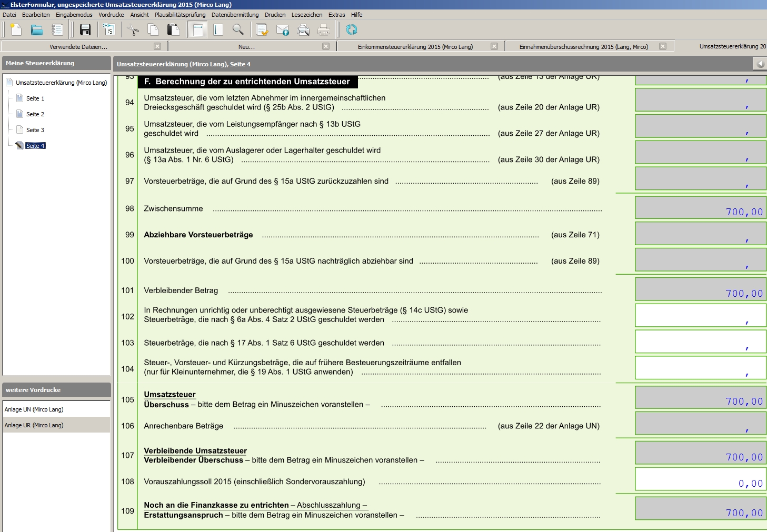
Task: Go to Seite 3 in tree
Action: [x=35, y=130]
